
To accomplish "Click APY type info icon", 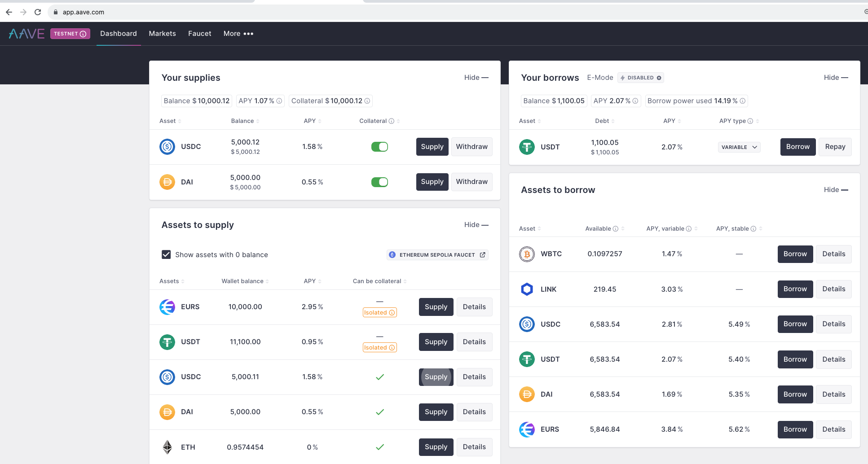I will tap(750, 121).
